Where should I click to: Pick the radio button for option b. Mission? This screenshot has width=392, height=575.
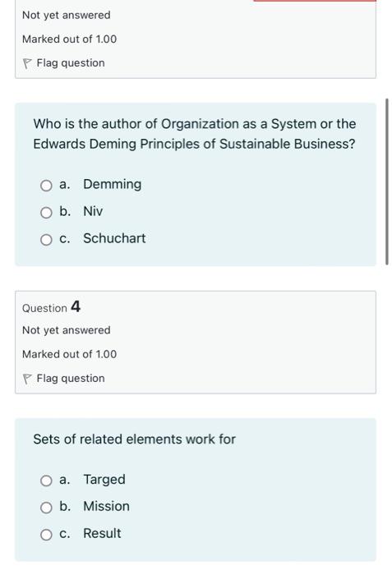tap(46, 508)
